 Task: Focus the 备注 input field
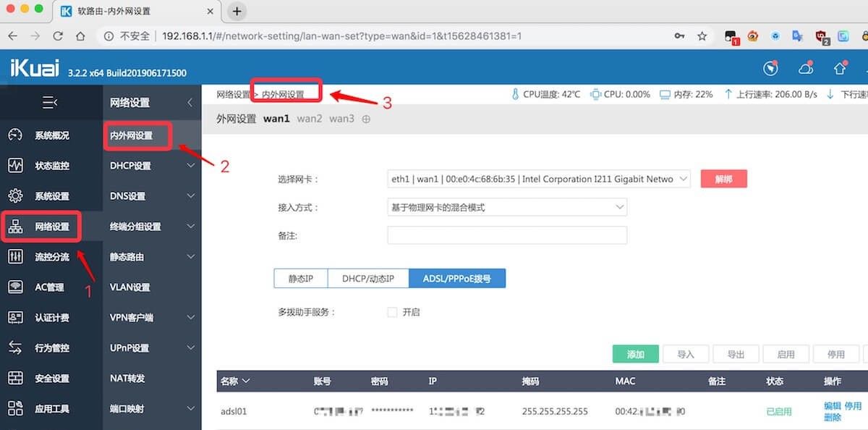507,235
